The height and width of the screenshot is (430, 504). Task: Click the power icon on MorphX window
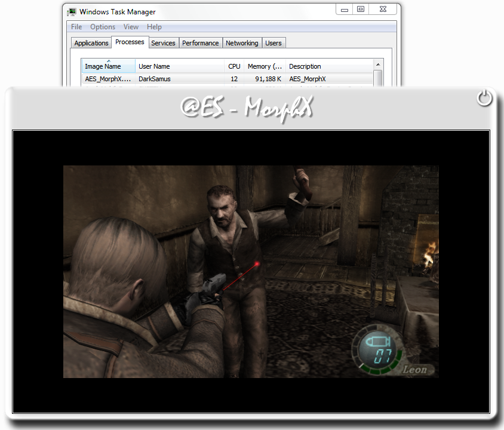pos(484,98)
